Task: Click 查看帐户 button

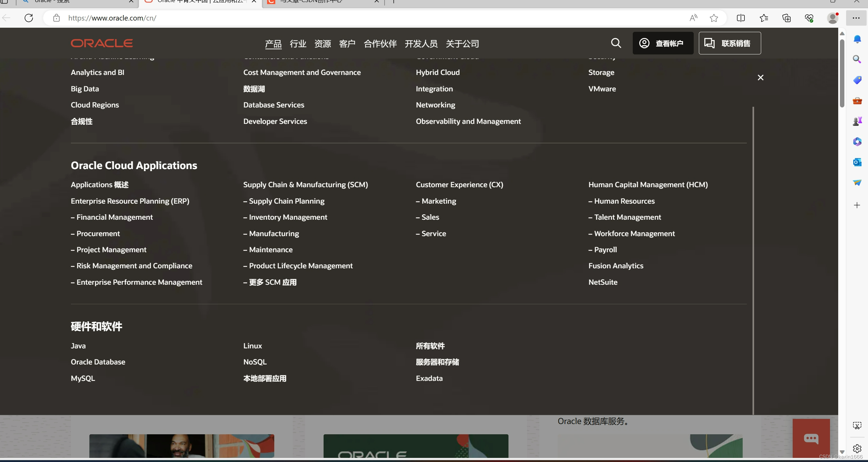Action: click(663, 43)
